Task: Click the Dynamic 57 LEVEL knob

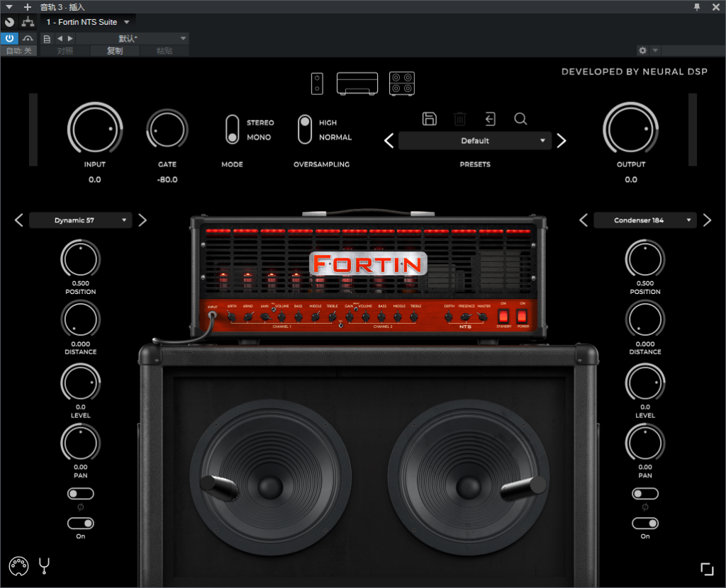Action: (81, 383)
